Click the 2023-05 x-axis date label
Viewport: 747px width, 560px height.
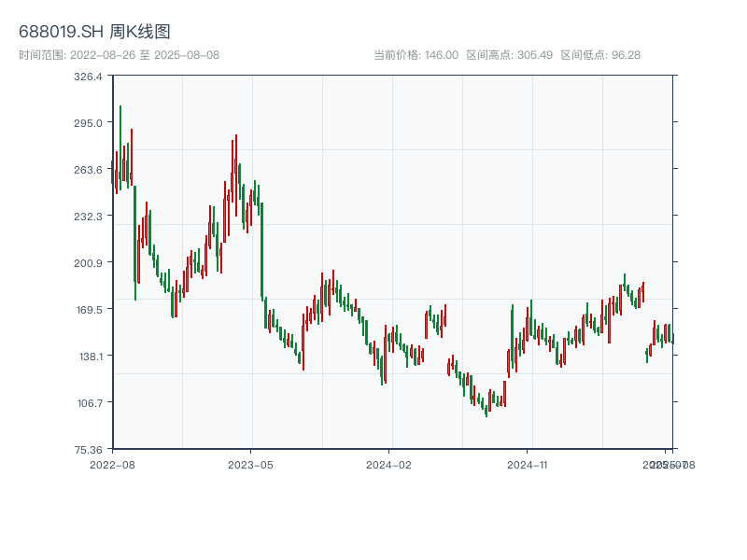click(x=250, y=464)
